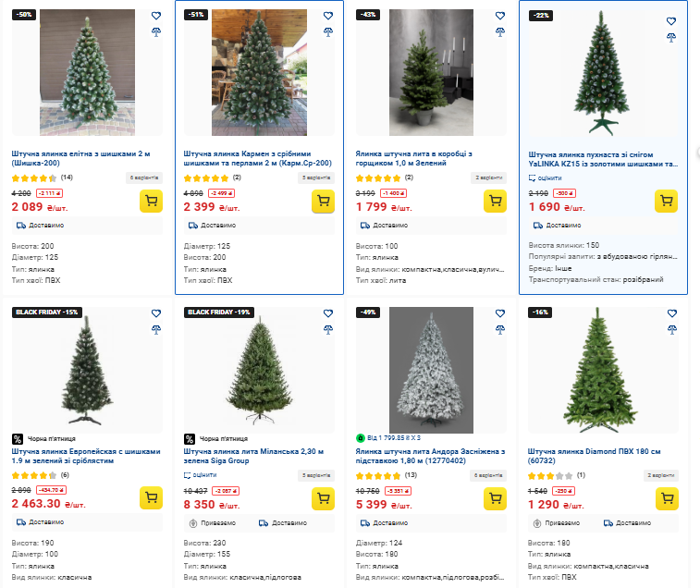Toggle wishlist heart on Європейская tree
This screenshot has width=700, height=588.
click(156, 313)
